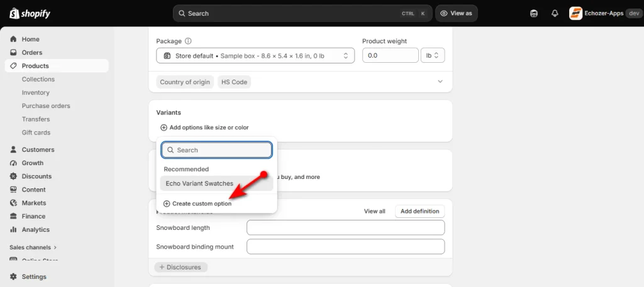Screen dimensions: 644x287
Task: Click the plus icon beside Create custom option
Action: click(x=166, y=203)
